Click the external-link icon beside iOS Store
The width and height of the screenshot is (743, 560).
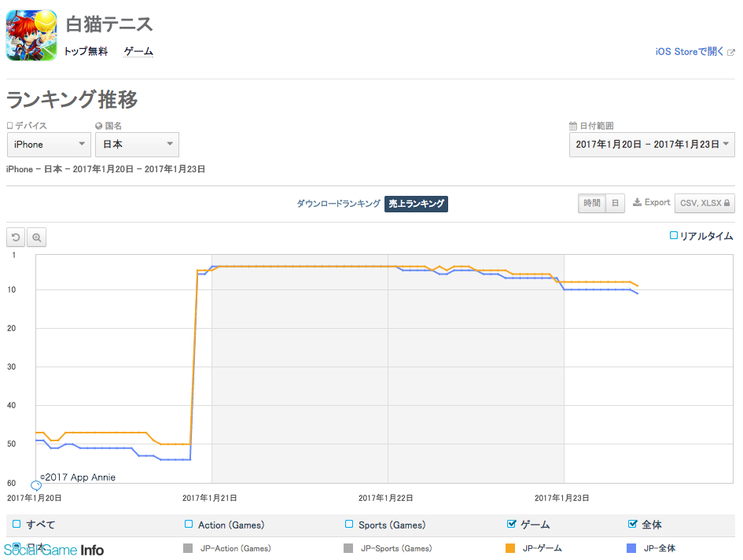731,52
